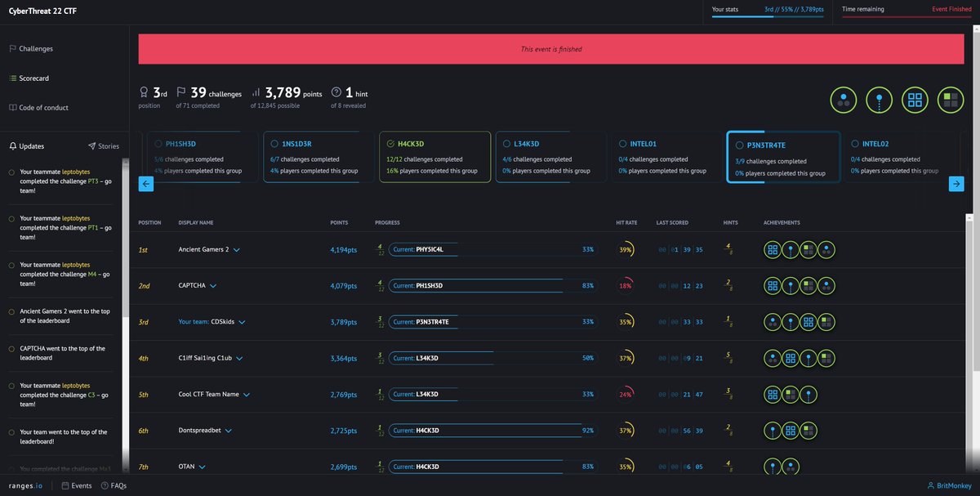Image resolution: width=980 pixels, height=496 pixels.
Task: Click the green-square badge in Cool CTF Team Name row
Action: point(790,394)
